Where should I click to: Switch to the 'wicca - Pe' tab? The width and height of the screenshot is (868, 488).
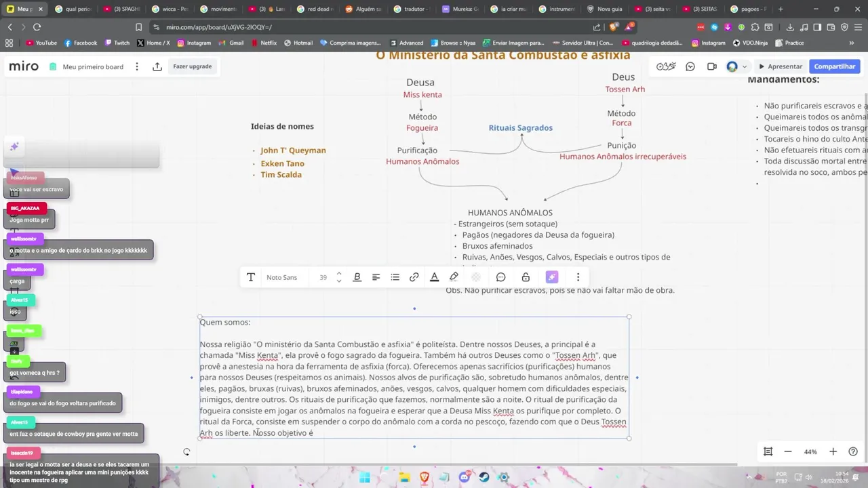tap(170, 9)
